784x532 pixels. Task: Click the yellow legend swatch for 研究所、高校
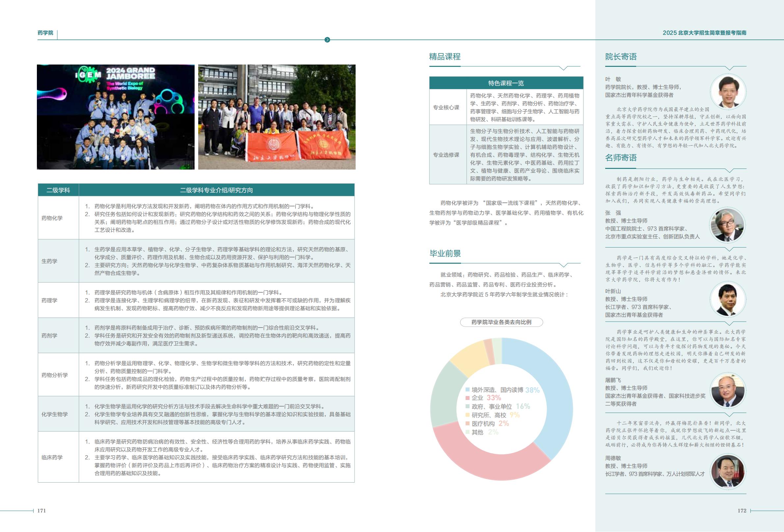[x=468, y=415]
